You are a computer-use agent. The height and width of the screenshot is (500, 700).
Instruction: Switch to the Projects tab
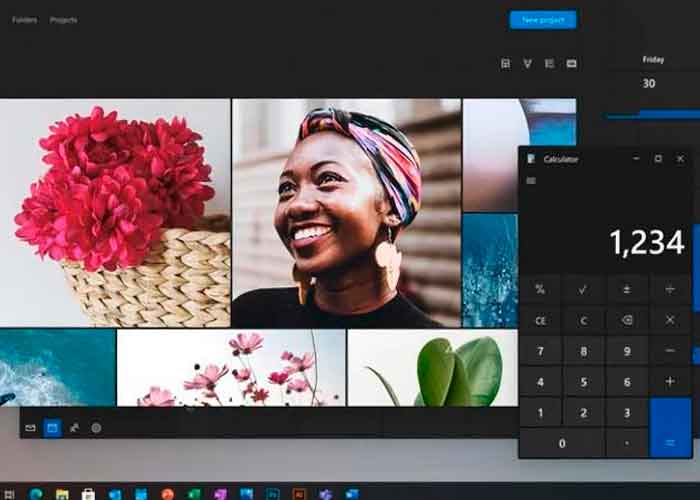(x=63, y=20)
